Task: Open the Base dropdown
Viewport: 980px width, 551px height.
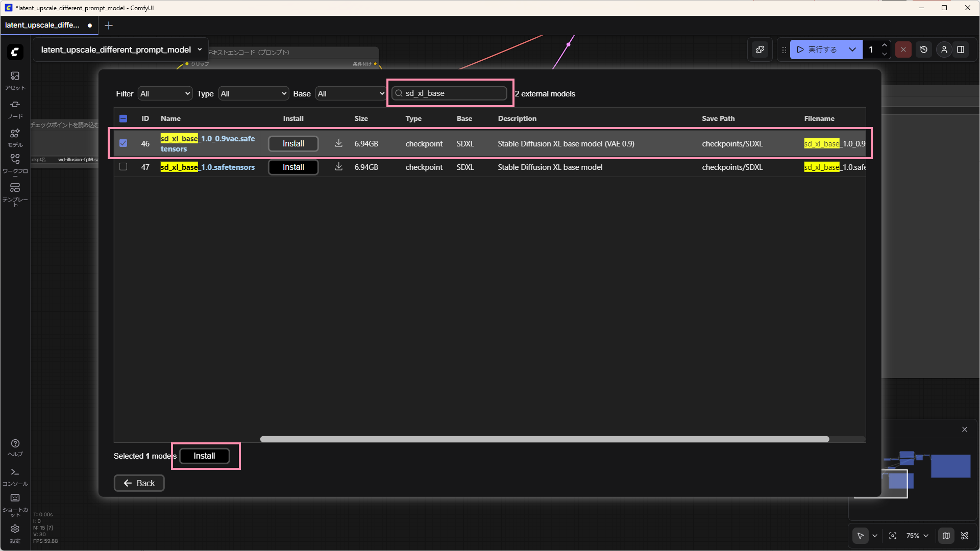Action: point(350,94)
